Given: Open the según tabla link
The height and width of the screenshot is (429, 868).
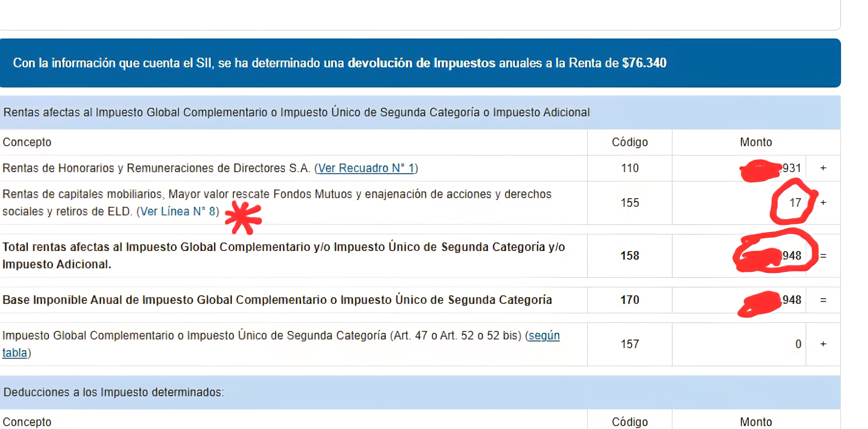Looking at the screenshot, I should pos(544,336).
